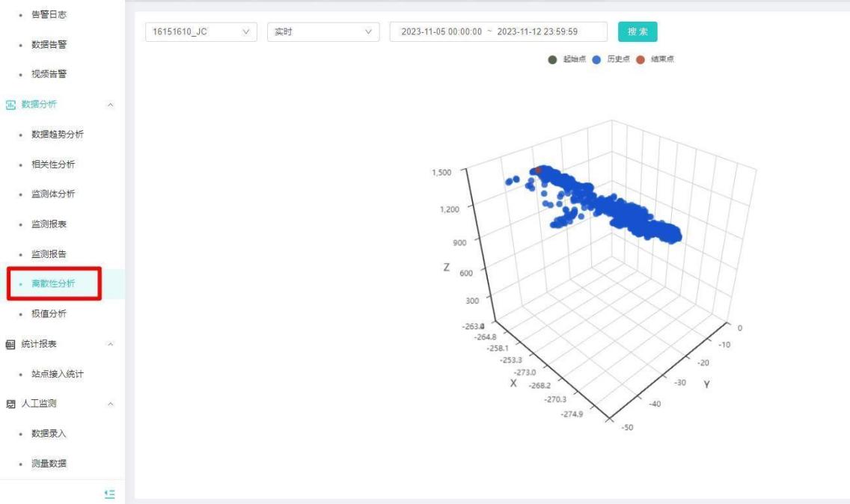
Task: Open the 16151610_JC device dropdown
Action: [200, 31]
